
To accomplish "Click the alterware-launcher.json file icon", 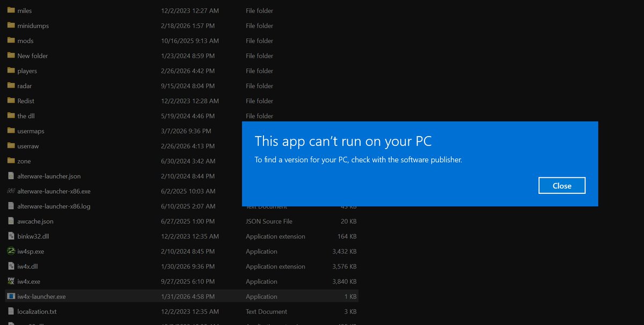I will coord(11,176).
